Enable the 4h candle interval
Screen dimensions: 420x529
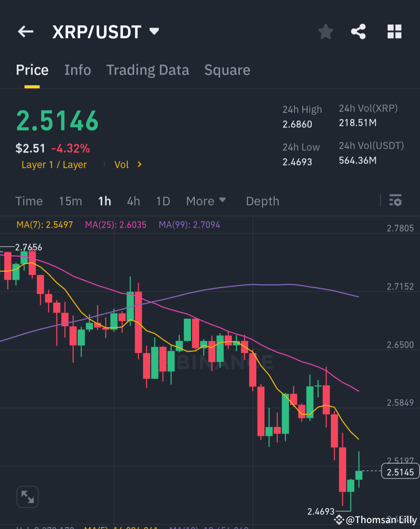pos(133,201)
